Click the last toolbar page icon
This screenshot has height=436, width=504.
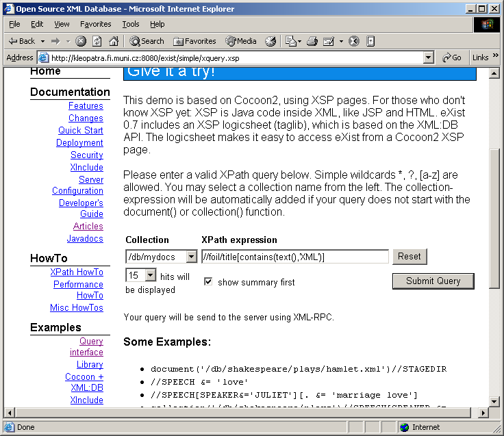[370, 41]
